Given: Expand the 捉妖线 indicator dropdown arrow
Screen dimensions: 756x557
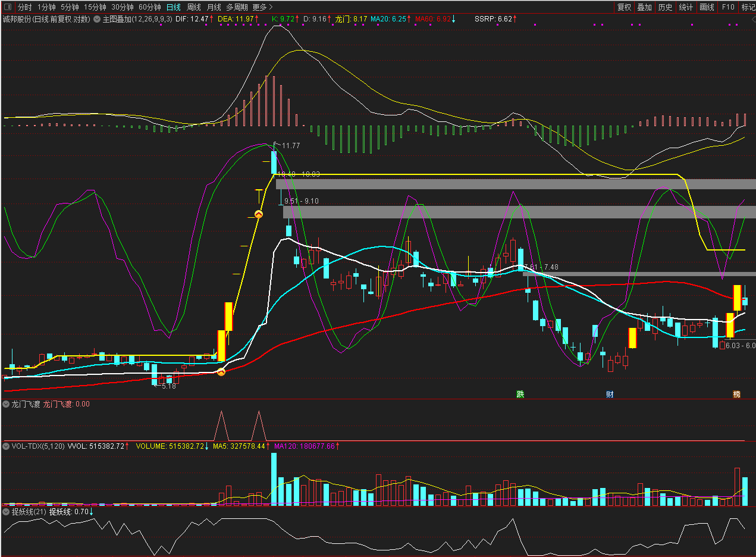Looking at the screenshot, I should tap(6, 511).
